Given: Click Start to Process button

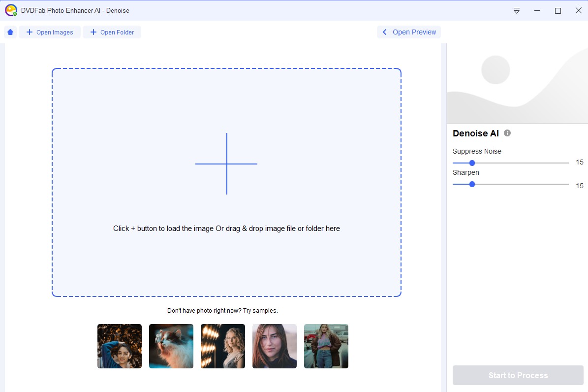Looking at the screenshot, I should tap(518, 375).
